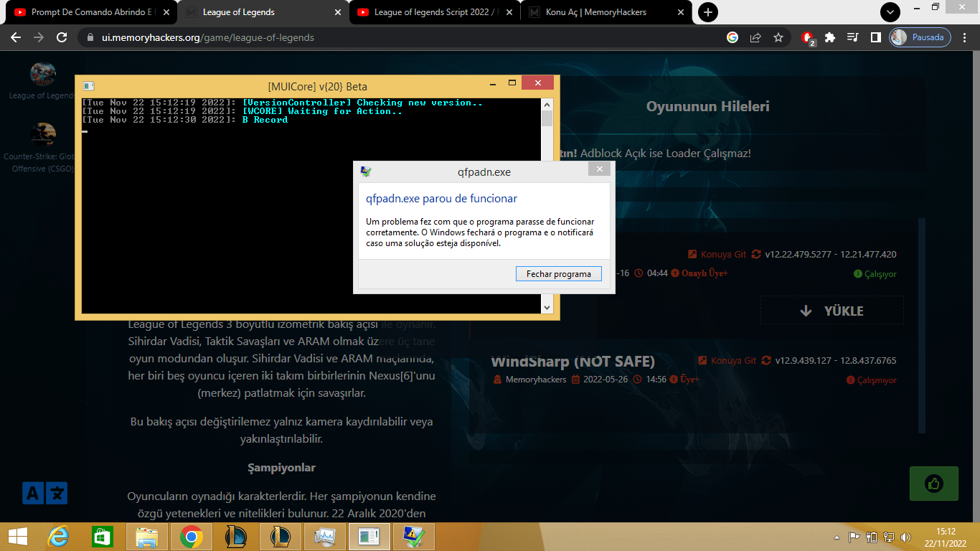Click the Çalışmıyor status label
Image resolution: width=980 pixels, height=551 pixels.
(x=872, y=380)
